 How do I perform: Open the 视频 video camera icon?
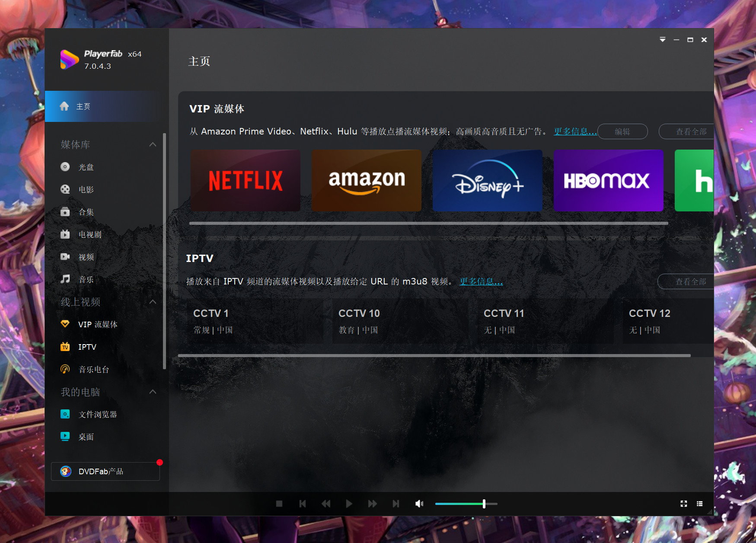65,257
